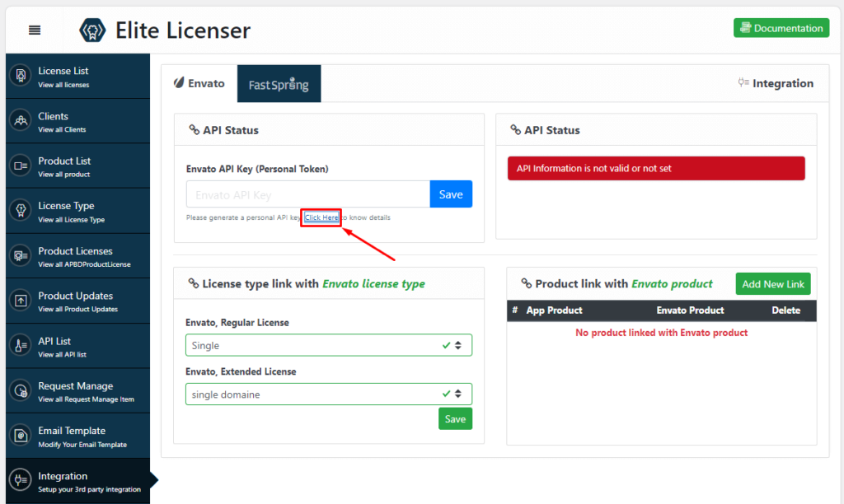844x504 pixels.
Task: Follow the Click Here link for API key
Action: point(321,217)
